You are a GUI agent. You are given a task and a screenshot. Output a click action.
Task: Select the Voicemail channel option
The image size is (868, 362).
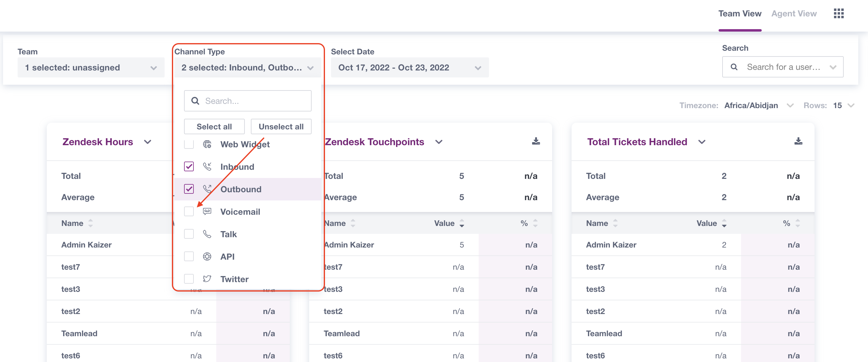(247, 212)
